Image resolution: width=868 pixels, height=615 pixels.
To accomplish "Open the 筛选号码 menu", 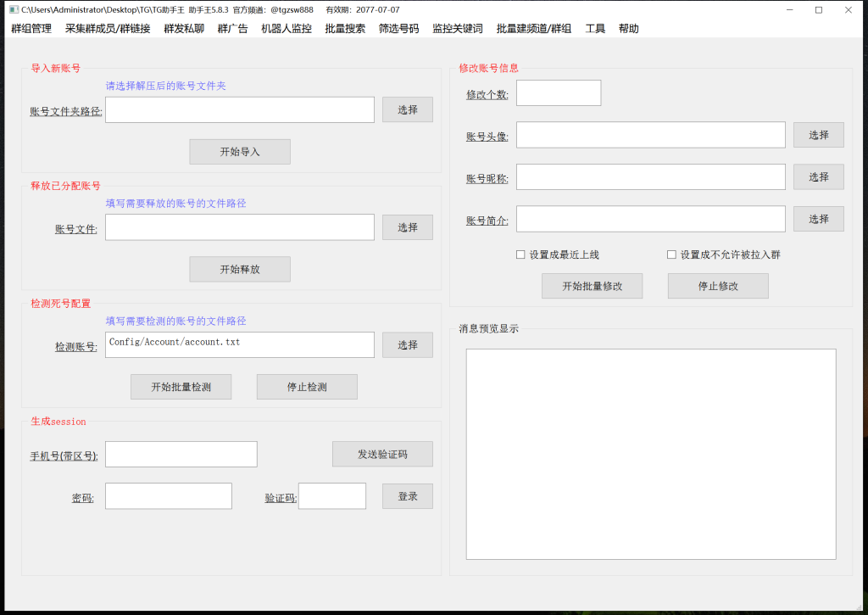I will coord(399,29).
